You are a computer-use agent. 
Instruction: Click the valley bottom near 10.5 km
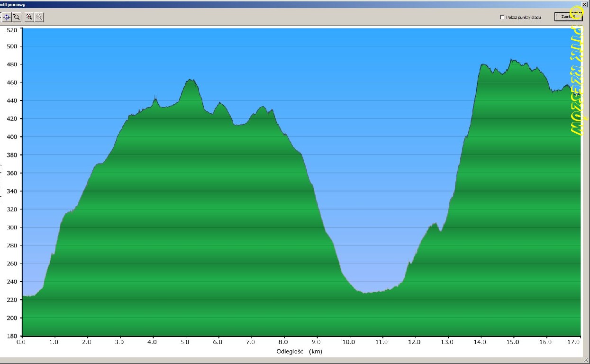pyautogui.click(x=365, y=293)
